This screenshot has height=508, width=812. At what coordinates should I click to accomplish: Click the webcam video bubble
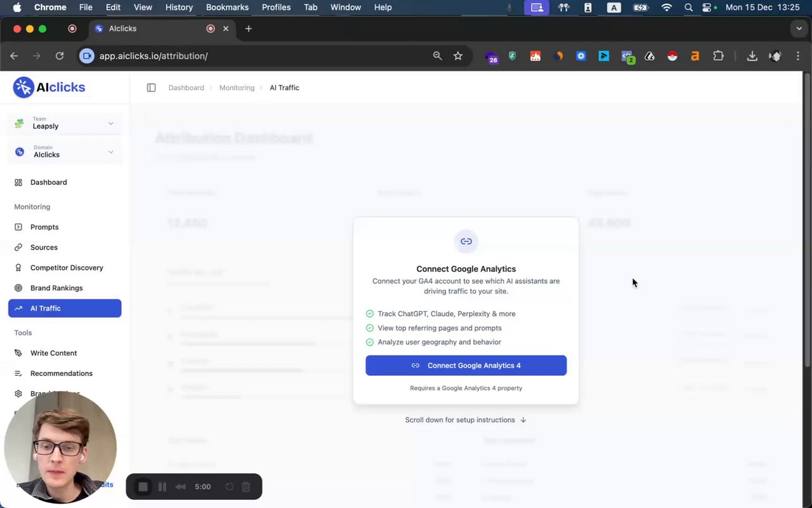60,448
